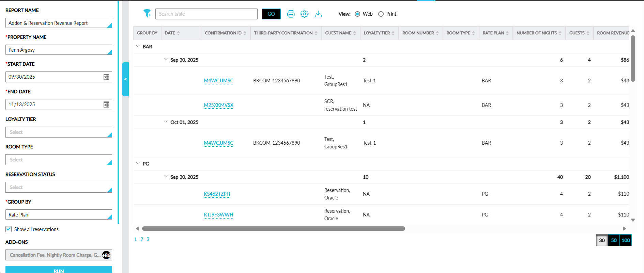Click the vertical table scrollbar thumb
Screen dimensions: 644x273
tap(633, 59)
